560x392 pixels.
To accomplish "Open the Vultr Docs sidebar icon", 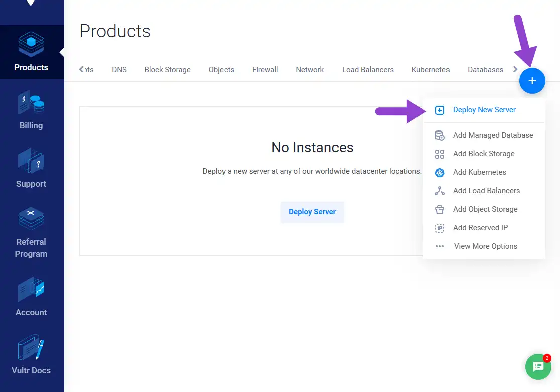I will click(31, 347).
